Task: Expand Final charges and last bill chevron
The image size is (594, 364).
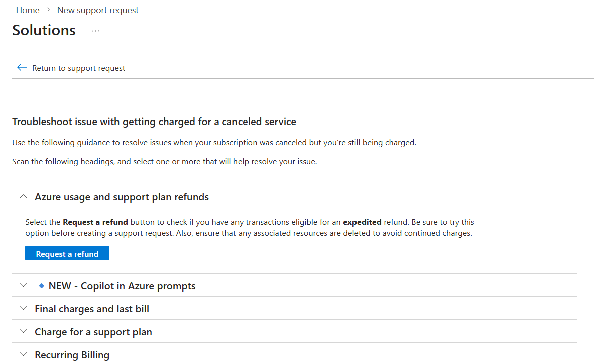Action: 23,309
